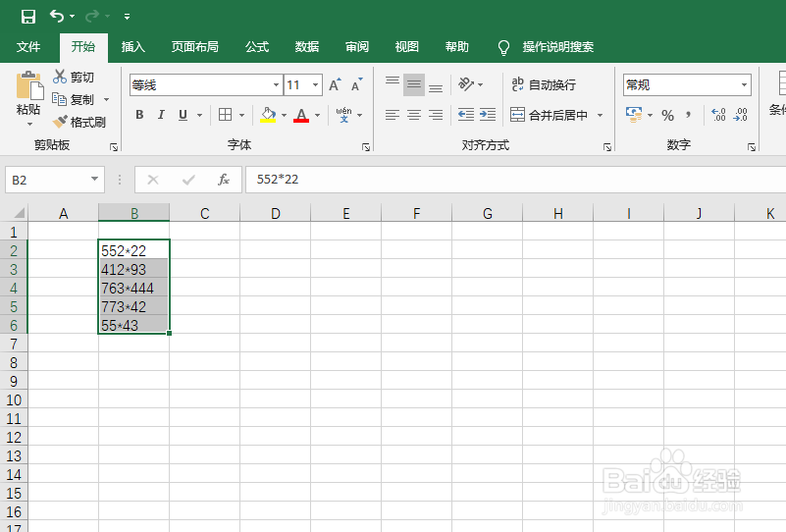786x532 pixels.
Task: Click Decrease Decimal icon
Action: [741, 115]
